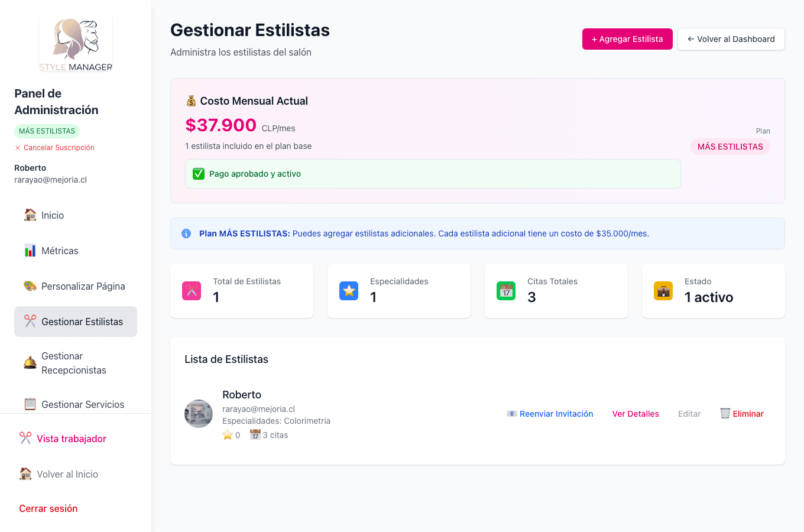
Task: Click the blue info icon in the plan banner
Action: click(186, 233)
